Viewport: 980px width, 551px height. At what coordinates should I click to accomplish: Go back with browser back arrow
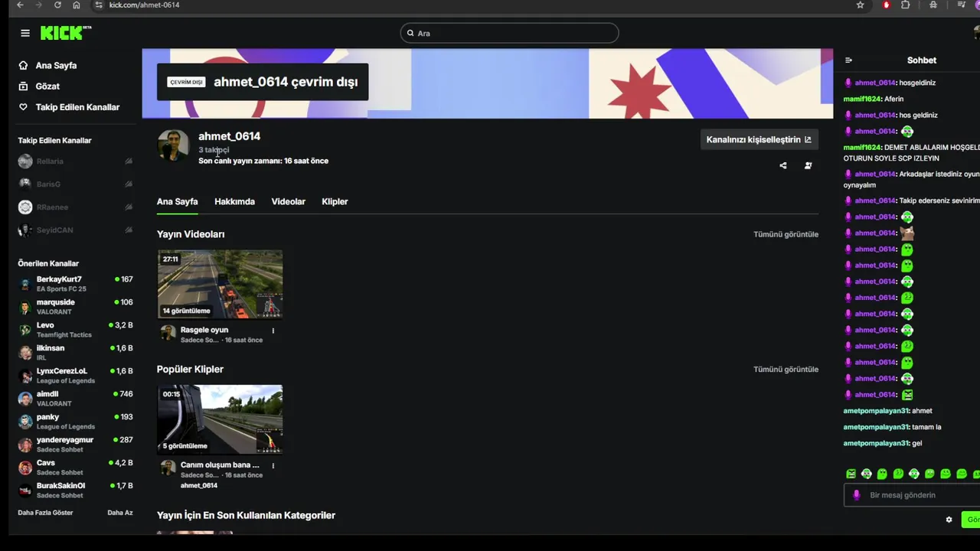20,5
